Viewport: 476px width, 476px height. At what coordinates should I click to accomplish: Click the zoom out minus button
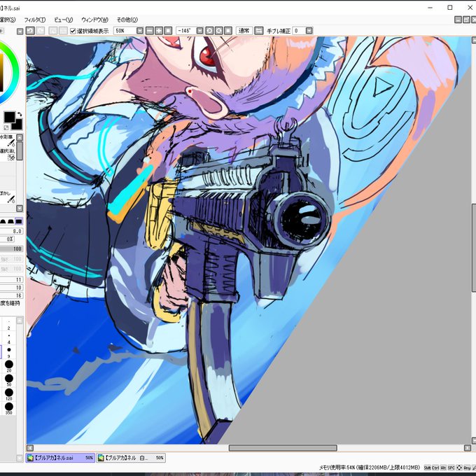[x=150, y=31]
